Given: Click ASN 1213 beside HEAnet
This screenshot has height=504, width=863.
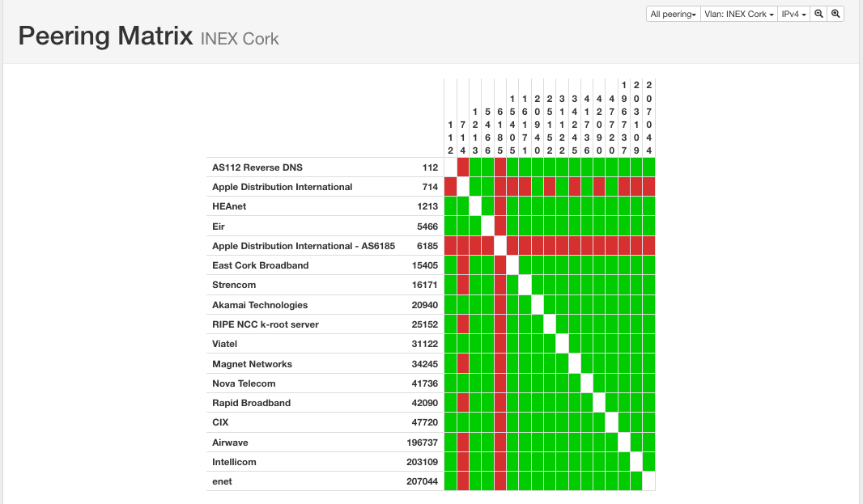Looking at the screenshot, I should (427, 206).
